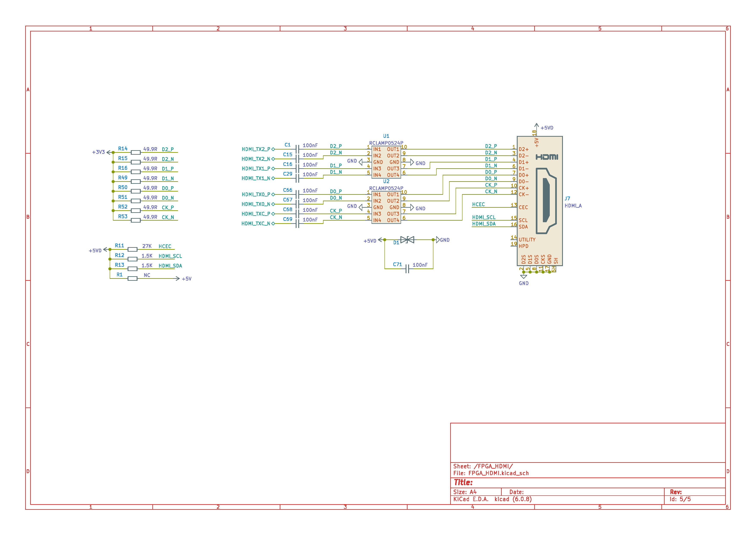
Task: Click the R14 resistor symbol
Action: pos(136,152)
